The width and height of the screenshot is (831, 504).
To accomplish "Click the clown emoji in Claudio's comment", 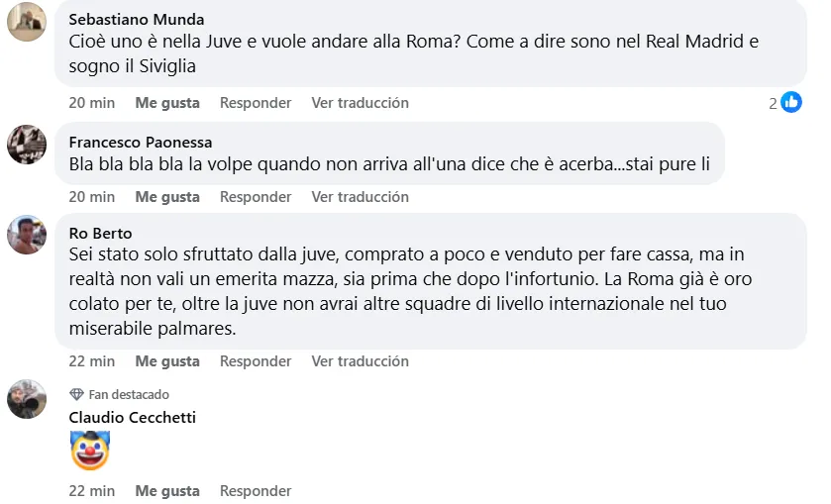I will coord(89,451).
